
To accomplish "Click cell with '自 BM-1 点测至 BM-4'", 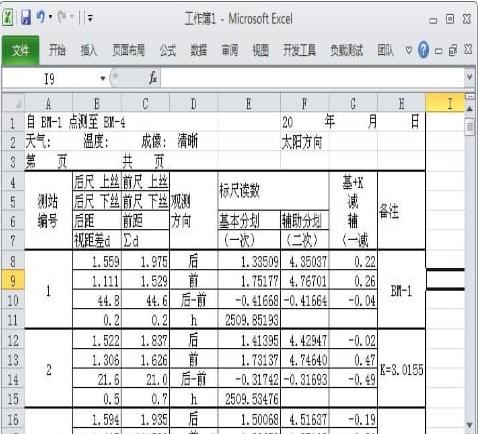I will coord(76,122).
